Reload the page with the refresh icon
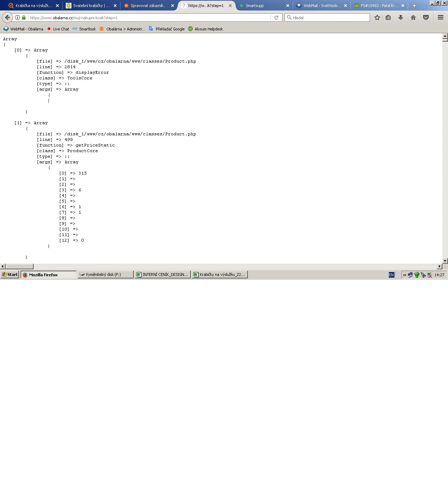 pos(276,17)
